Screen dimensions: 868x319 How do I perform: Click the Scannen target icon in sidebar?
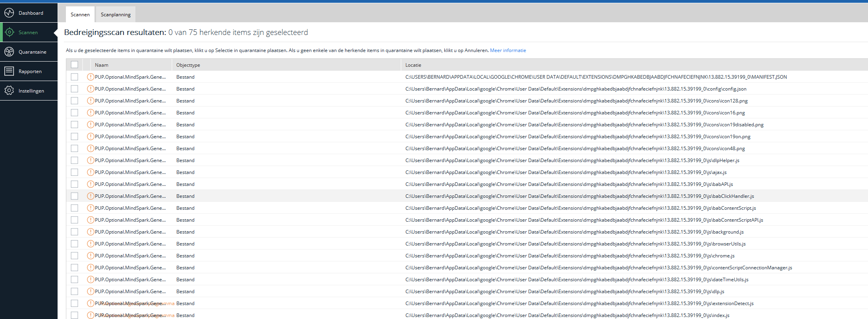(x=9, y=32)
